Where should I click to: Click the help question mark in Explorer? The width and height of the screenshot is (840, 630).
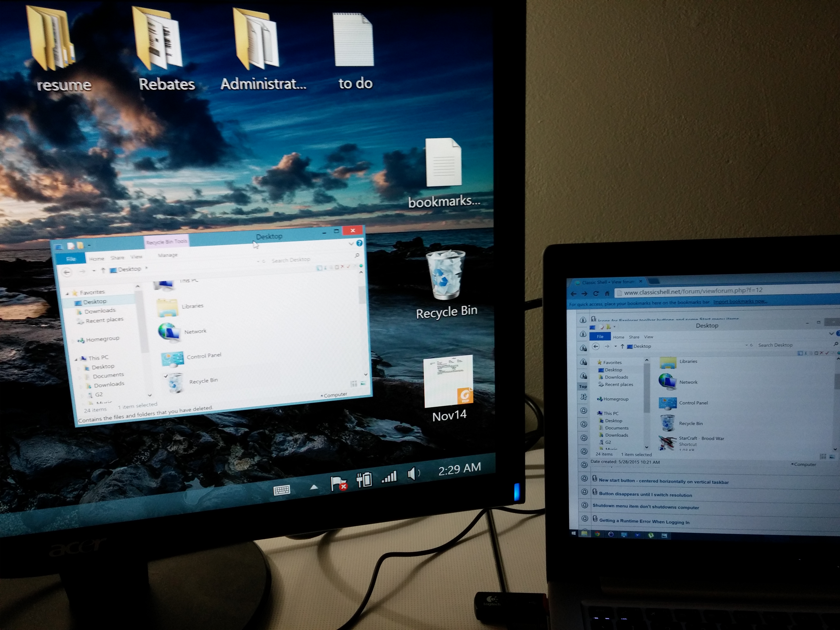359,243
